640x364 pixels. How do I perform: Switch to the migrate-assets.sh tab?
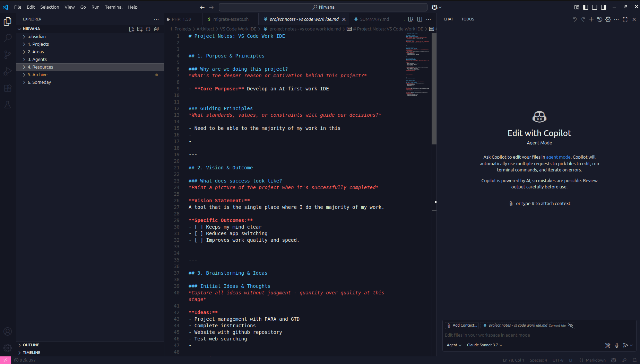(x=231, y=19)
